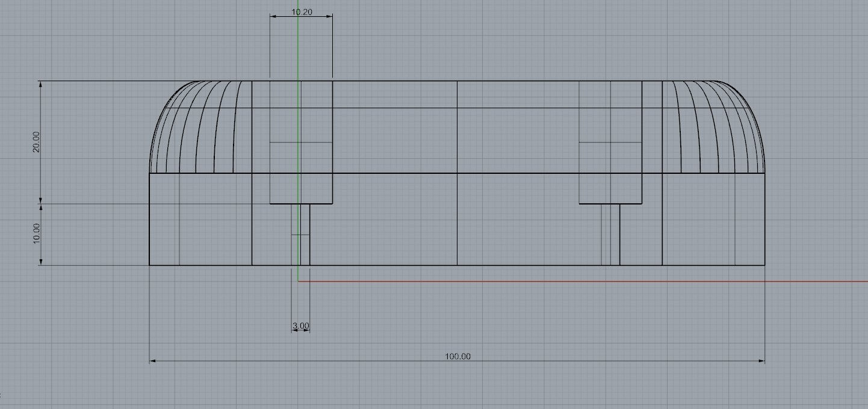The width and height of the screenshot is (868, 409).
Task: Select the white horizontal line at top left
Action: click(x=108, y=81)
